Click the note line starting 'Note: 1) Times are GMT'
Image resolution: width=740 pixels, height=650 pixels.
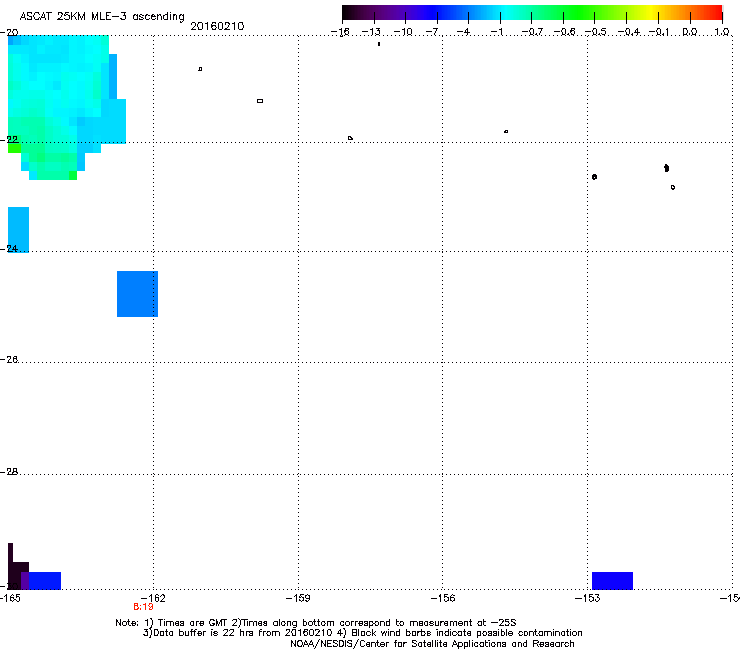316,623
